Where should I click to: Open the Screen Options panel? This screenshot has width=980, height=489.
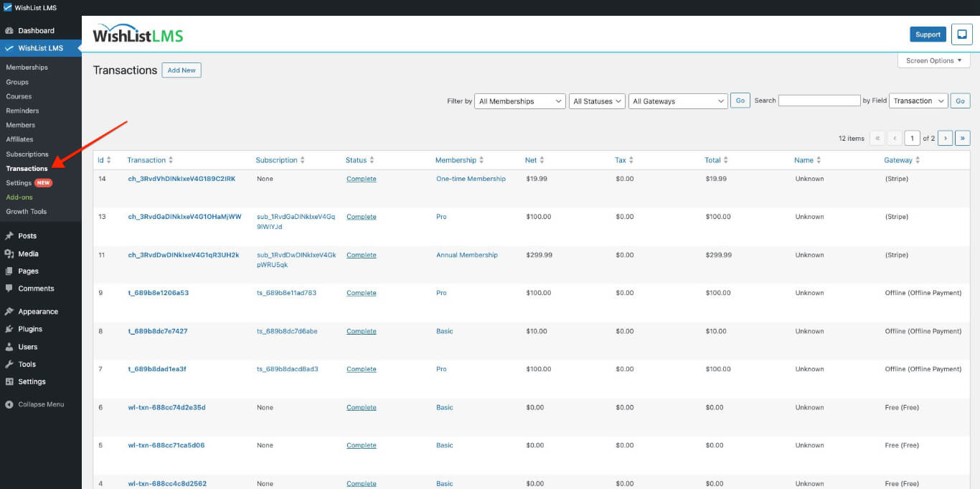[x=933, y=60]
